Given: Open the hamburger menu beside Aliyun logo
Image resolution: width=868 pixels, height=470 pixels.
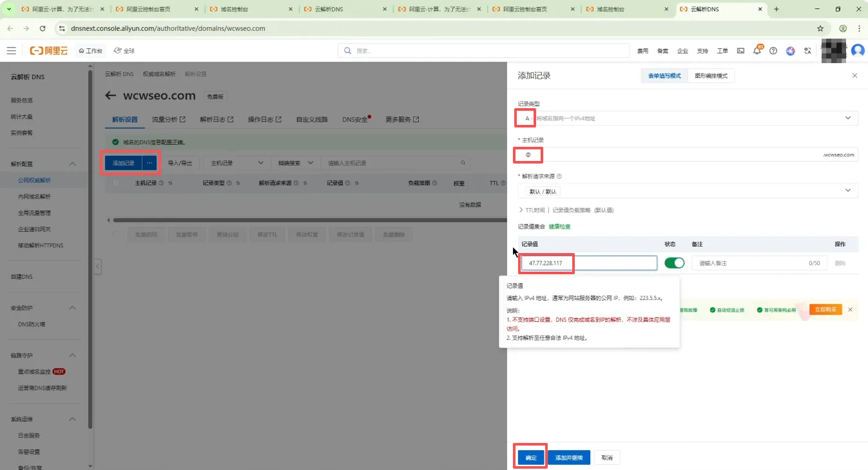Looking at the screenshot, I should coord(11,51).
